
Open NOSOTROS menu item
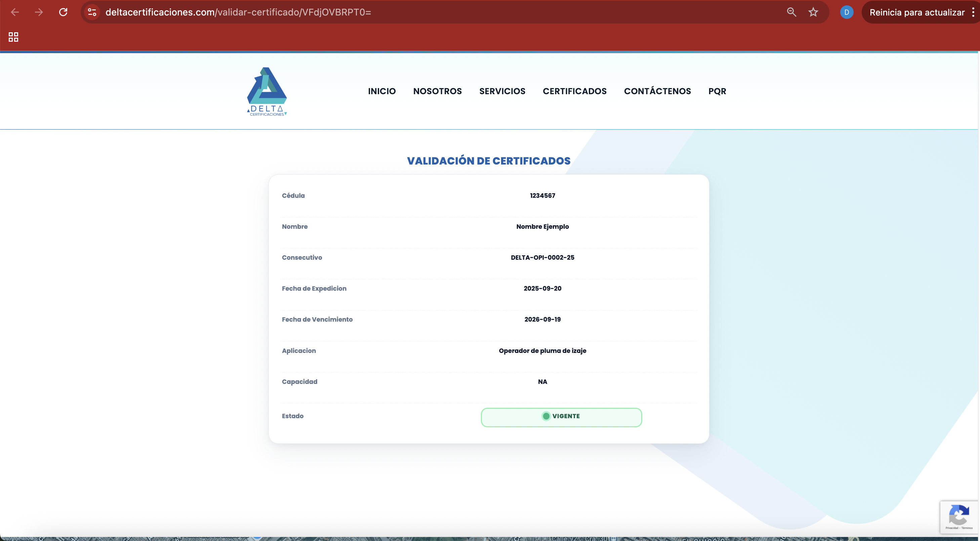pos(437,92)
